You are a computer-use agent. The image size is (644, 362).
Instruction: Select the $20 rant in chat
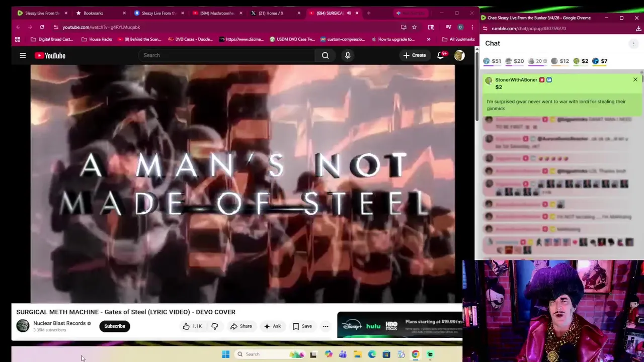[x=514, y=61]
